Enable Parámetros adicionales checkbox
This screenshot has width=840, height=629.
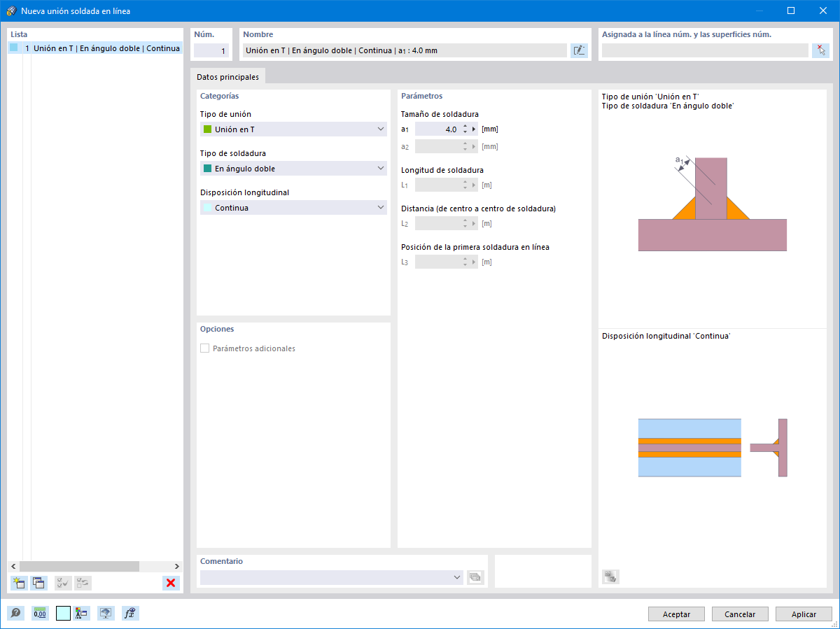click(x=205, y=348)
